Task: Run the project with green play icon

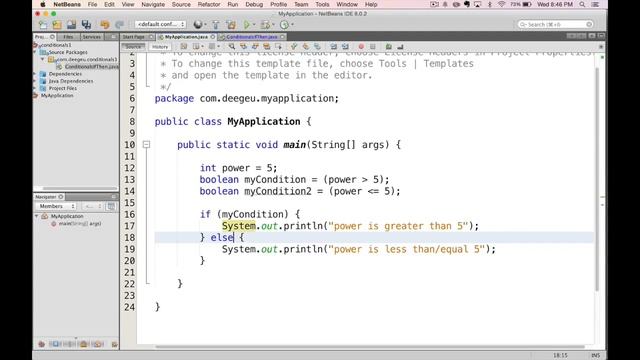Action: click(x=247, y=24)
